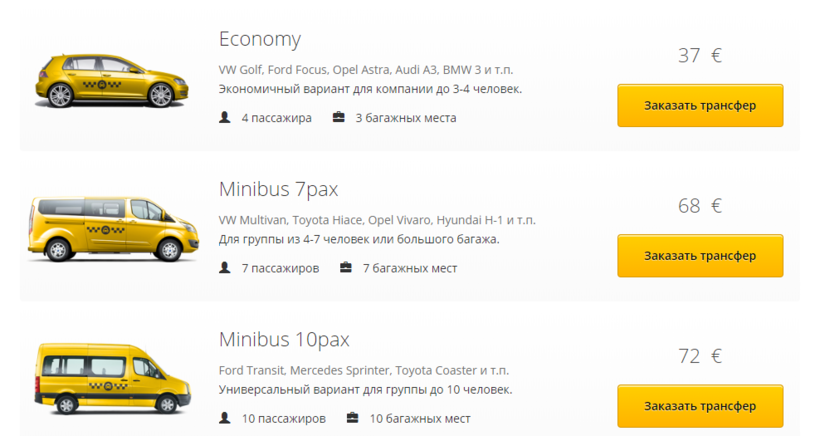The width and height of the screenshot is (820, 436).
Task: Click the 72 € price label
Action: point(699,356)
